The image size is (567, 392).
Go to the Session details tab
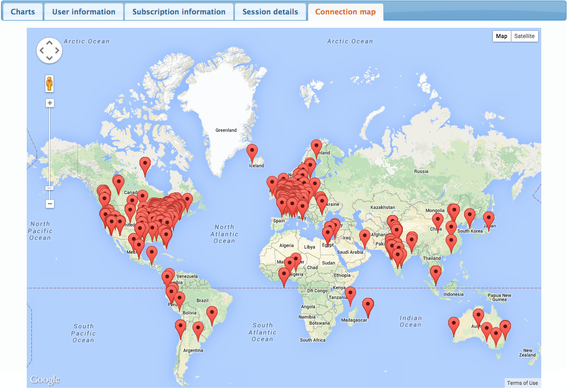(x=270, y=11)
